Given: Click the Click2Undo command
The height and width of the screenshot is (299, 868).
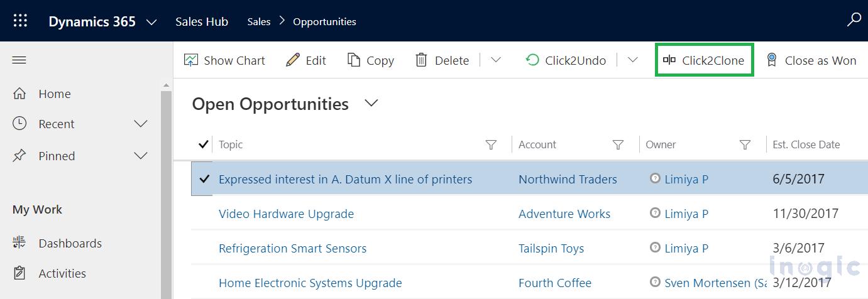Looking at the screenshot, I should (566, 60).
